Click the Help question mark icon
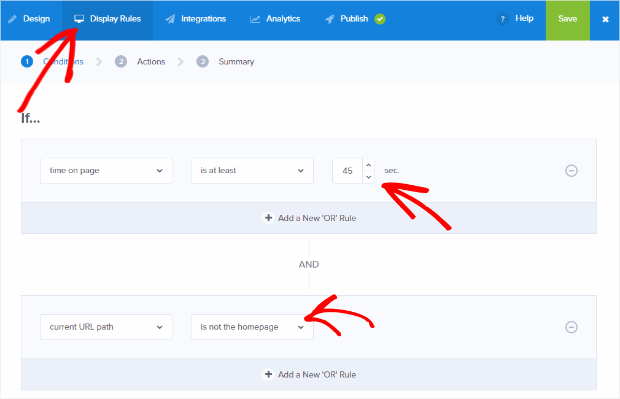 pyautogui.click(x=503, y=19)
